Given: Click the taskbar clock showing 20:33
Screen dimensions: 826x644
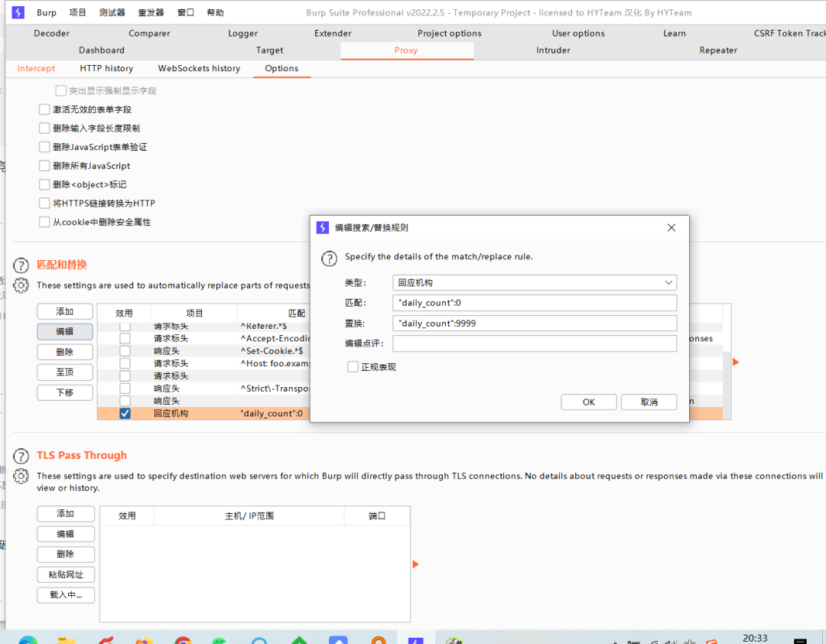Looking at the screenshot, I should point(755,638).
